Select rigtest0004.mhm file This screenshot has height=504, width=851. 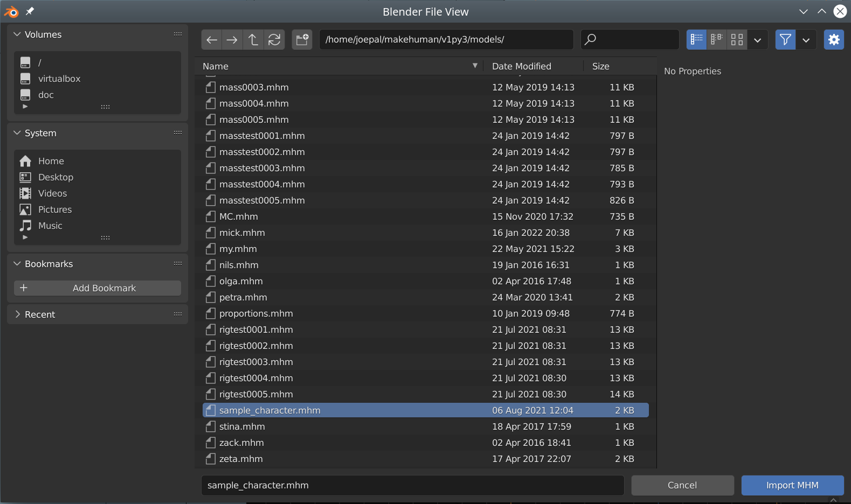click(x=426, y=378)
